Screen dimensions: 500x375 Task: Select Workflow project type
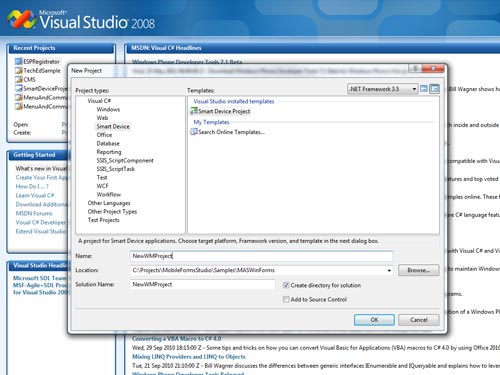pos(109,194)
